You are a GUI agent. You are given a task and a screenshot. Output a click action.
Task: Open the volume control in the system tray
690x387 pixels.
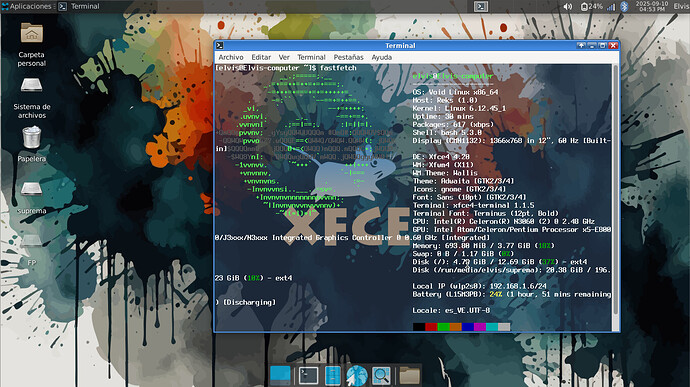pyautogui.click(x=568, y=7)
